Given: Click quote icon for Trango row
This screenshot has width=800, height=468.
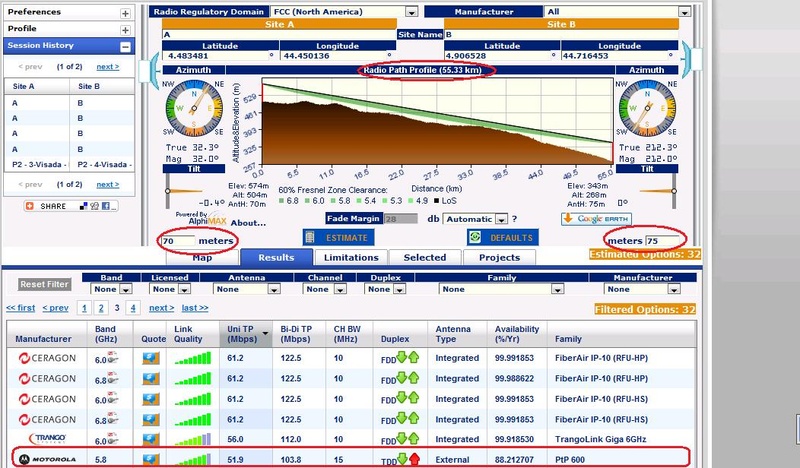Looking at the screenshot, I should click(x=151, y=439).
